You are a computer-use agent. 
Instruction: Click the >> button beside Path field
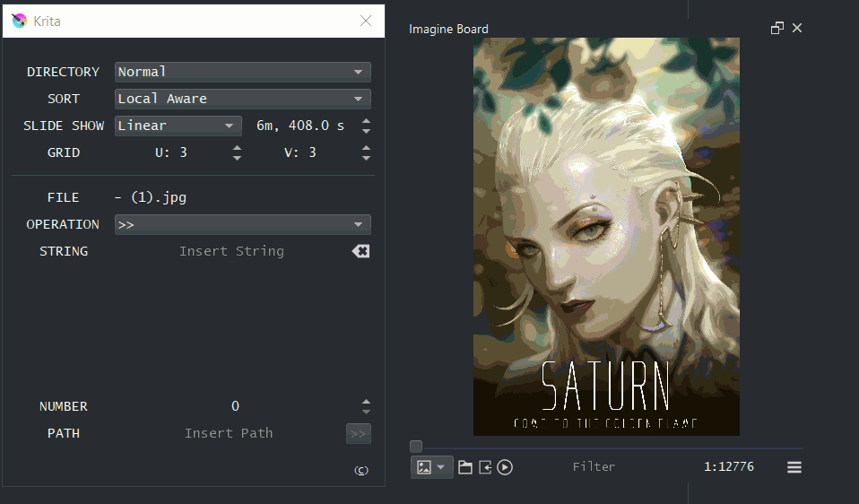[358, 434]
